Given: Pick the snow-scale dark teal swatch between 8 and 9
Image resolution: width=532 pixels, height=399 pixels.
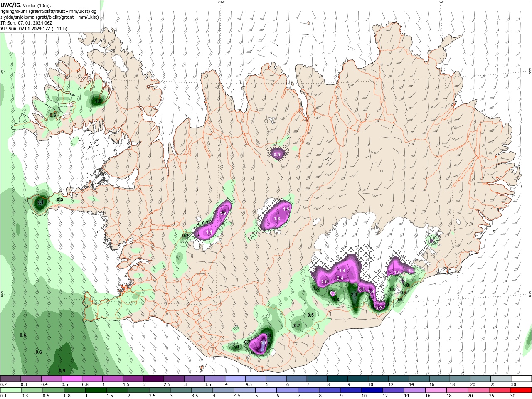Looking at the screenshot, I should point(337,379).
